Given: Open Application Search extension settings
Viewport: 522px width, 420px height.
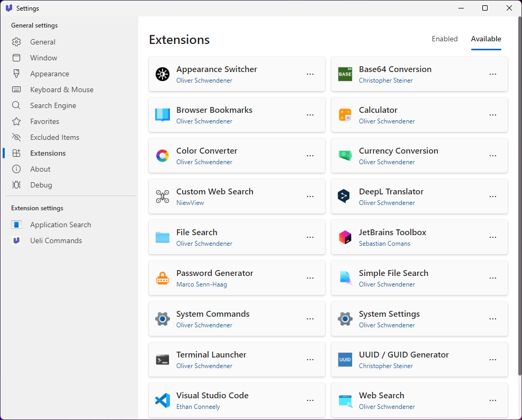Looking at the screenshot, I should click(x=60, y=225).
